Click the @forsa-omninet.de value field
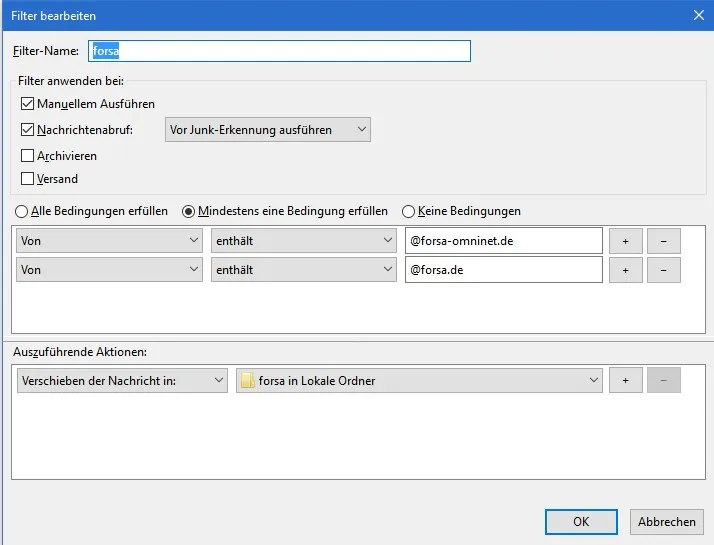This screenshot has height=545, width=714. tap(504, 240)
